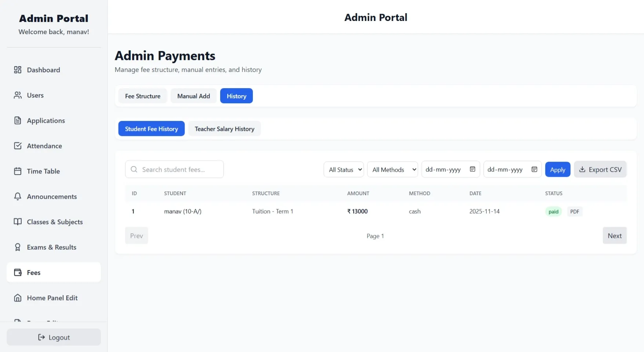Switch to the Teacher Salary History tab
Viewport: 644px width, 352px height.
tap(224, 129)
